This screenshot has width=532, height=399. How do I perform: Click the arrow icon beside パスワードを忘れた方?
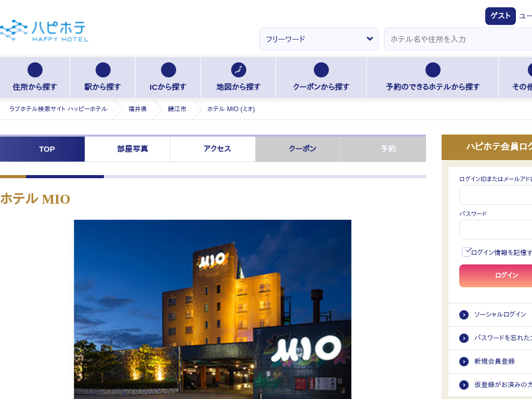click(x=464, y=338)
